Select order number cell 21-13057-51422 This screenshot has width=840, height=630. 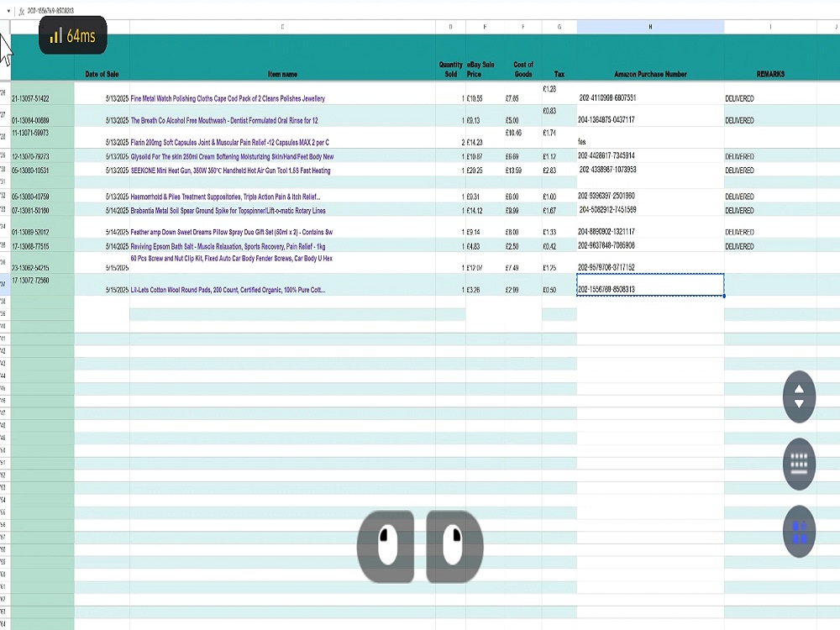pos(42,93)
